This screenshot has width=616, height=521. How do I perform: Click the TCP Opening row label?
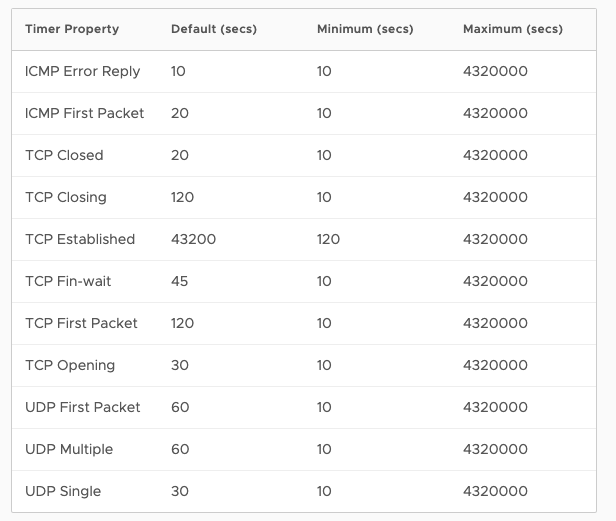pos(70,365)
